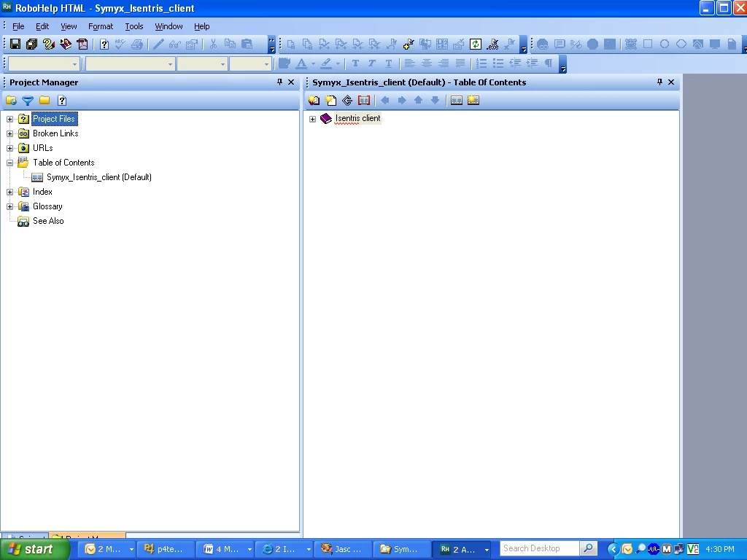Open the second formatting toolbar dropdown
The image size is (747, 560).
click(x=170, y=64)
